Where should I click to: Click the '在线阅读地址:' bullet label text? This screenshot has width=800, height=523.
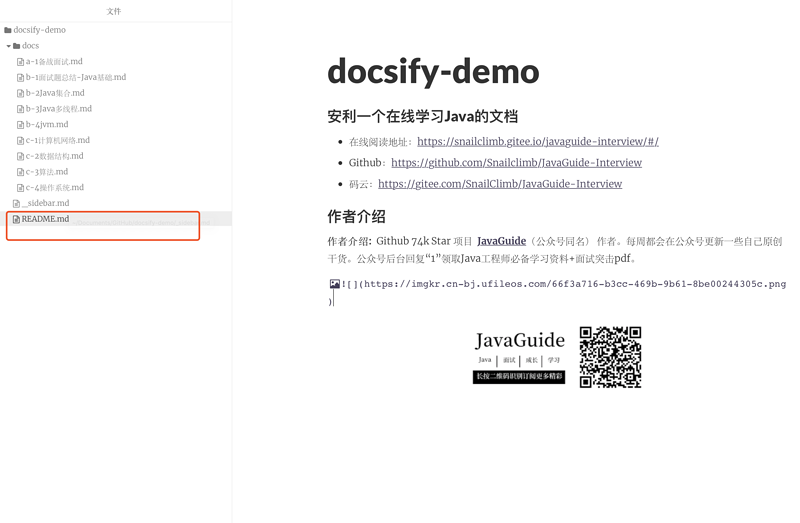pyautogui.click(x=381, y=142)
